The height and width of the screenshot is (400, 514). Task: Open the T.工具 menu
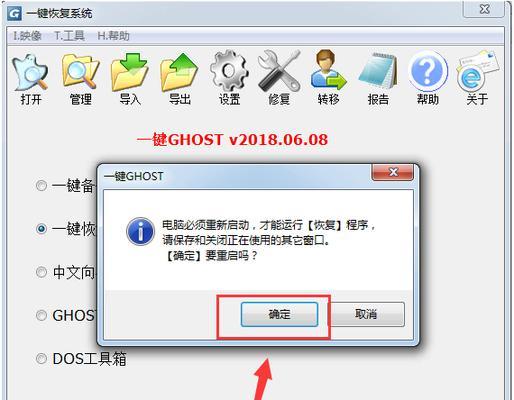click(69, 36)
